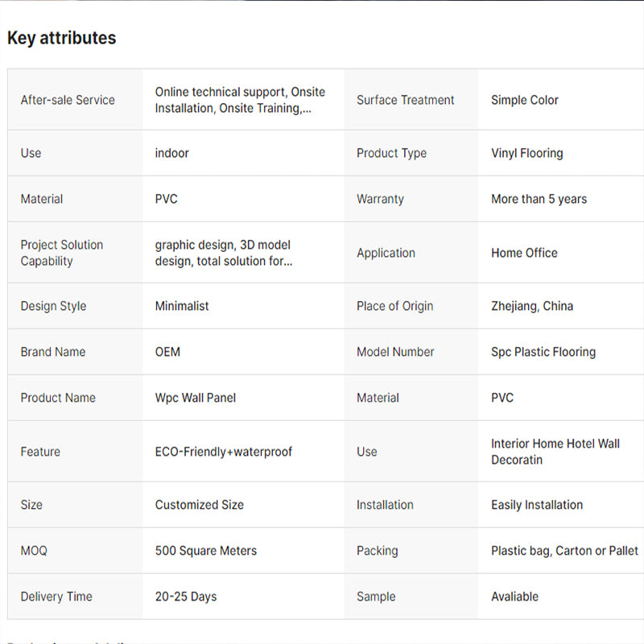Select the 20-25 Days delivery time
Screen dimensions: 644x644
[x=186, y=597]
